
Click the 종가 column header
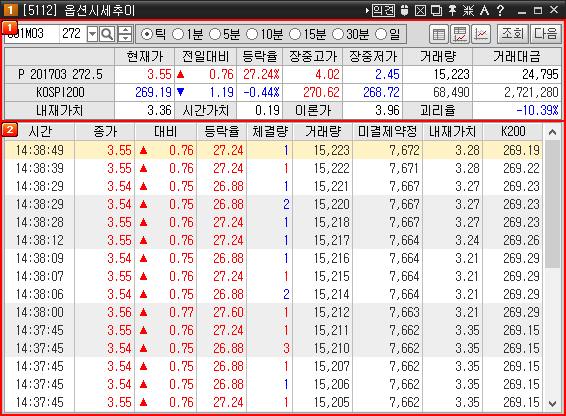tap(105, 131)
